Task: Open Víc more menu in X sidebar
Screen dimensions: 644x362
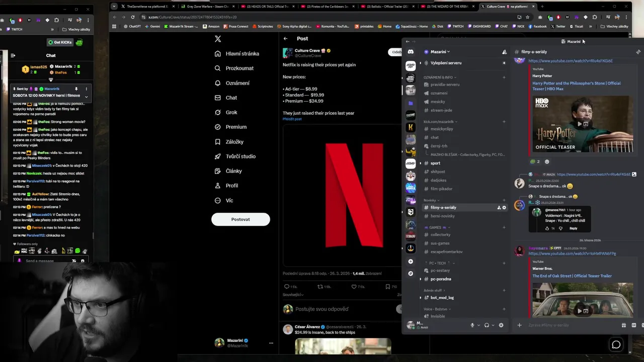Action: click(x=224, y=200)
